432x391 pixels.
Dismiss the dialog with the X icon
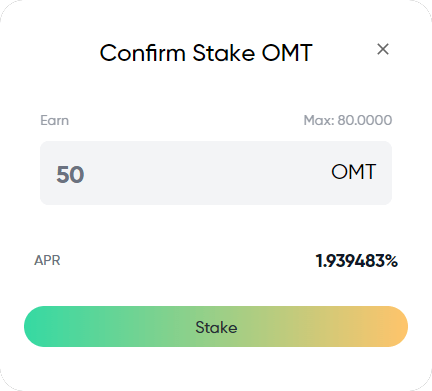tap(383, 49)
